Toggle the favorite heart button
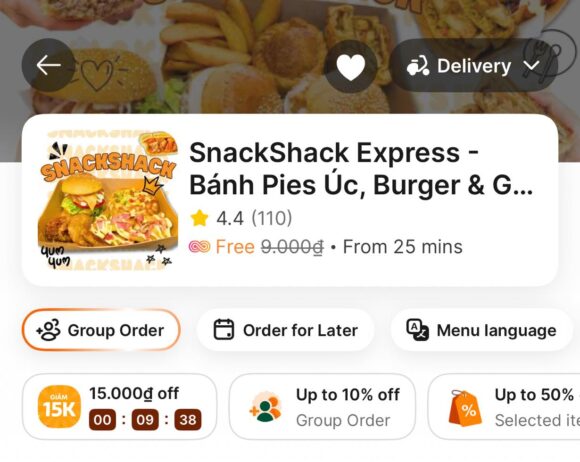This screenshot has height=462, width=580. [x=351, y=66]
